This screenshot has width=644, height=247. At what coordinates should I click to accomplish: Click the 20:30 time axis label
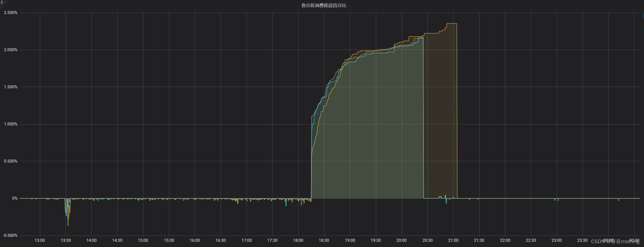click(428, 240)
